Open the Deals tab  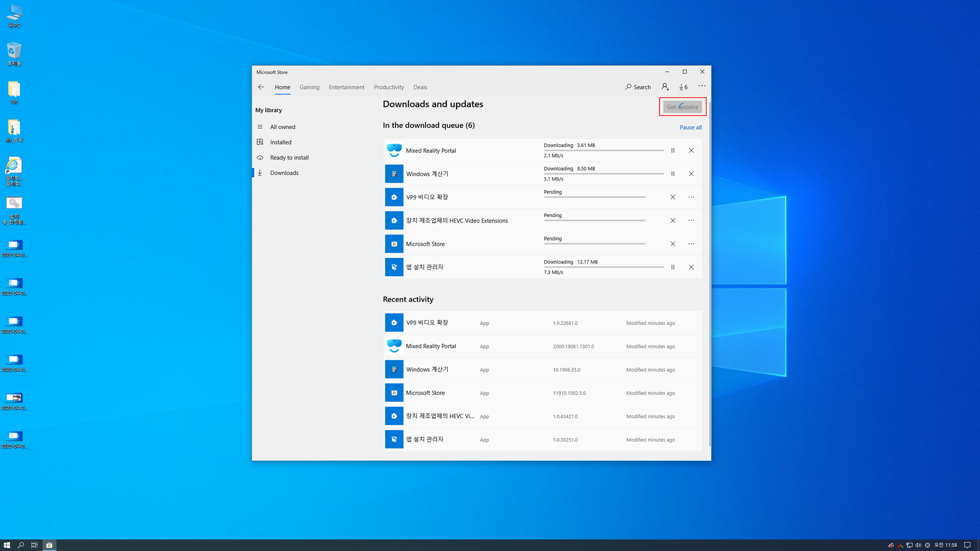coord(420,87)
